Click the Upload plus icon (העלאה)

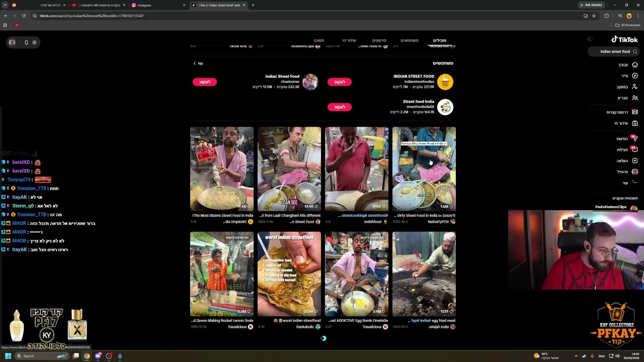pyautogui.click(x=635, y=161)
